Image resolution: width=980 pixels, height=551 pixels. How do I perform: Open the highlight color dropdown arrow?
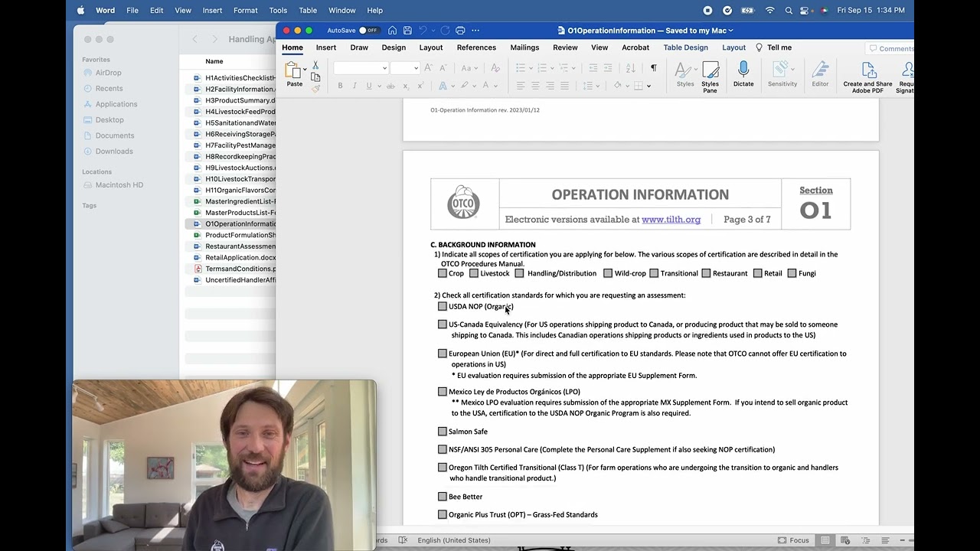point(475,86)
